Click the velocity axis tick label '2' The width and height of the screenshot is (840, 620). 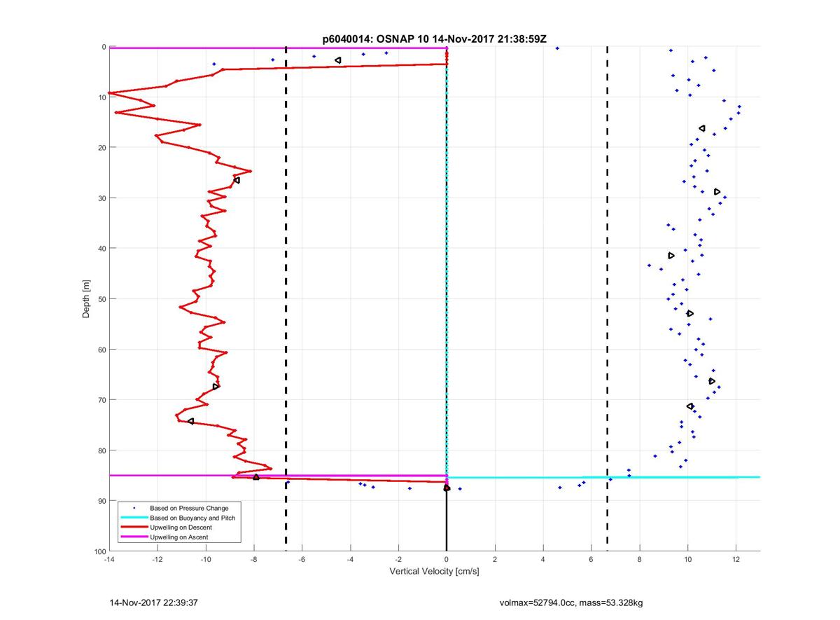click(495, 560)
